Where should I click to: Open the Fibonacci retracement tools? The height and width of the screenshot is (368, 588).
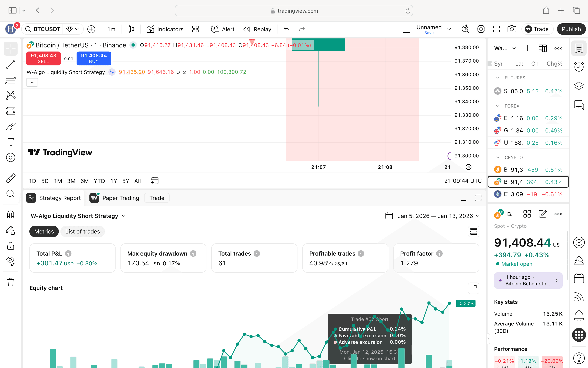[x=10, y=80]
